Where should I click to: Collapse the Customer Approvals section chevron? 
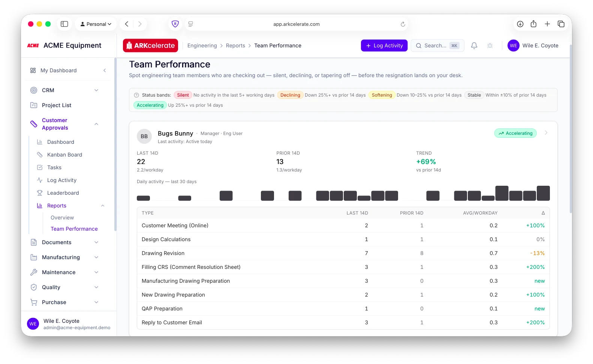click(x=96, y=124)
